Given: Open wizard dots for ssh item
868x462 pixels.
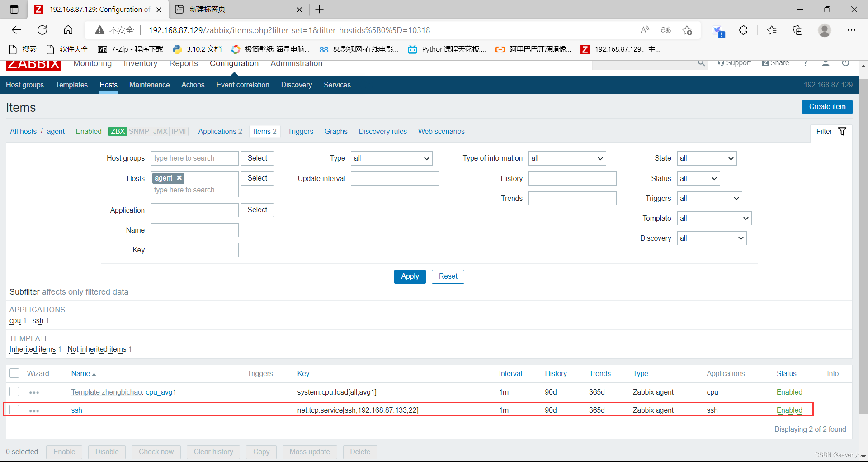Looking at the screenshot, I should 34,410.
